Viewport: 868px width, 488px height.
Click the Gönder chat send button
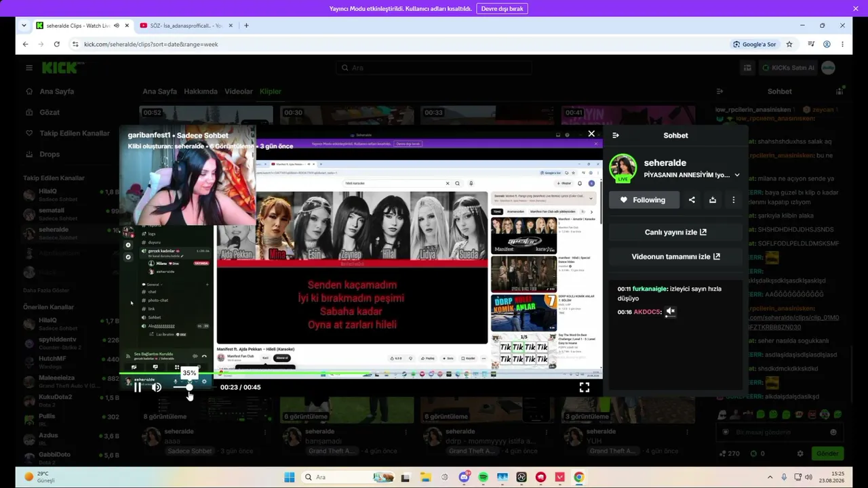pos(827,453)
